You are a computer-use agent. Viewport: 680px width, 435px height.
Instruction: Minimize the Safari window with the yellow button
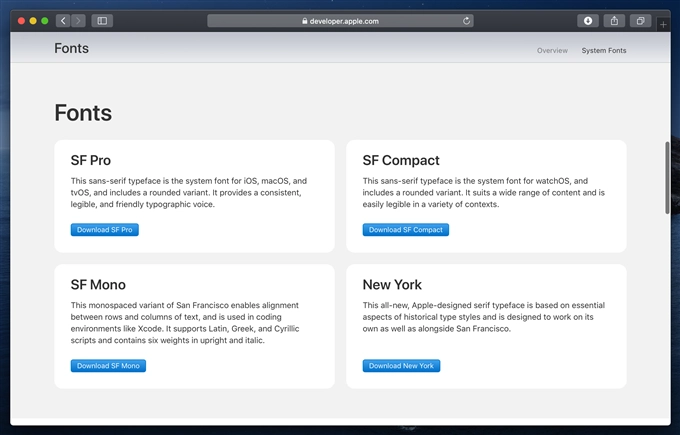33,21
